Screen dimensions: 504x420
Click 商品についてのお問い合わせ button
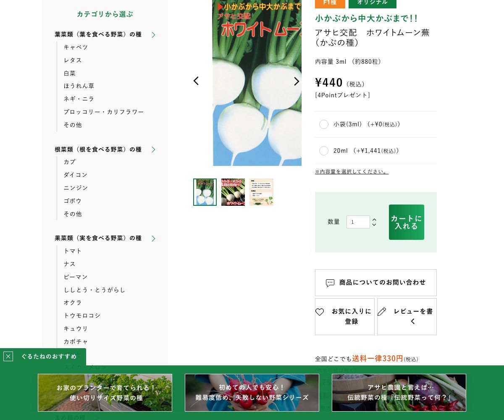(376, 283)
